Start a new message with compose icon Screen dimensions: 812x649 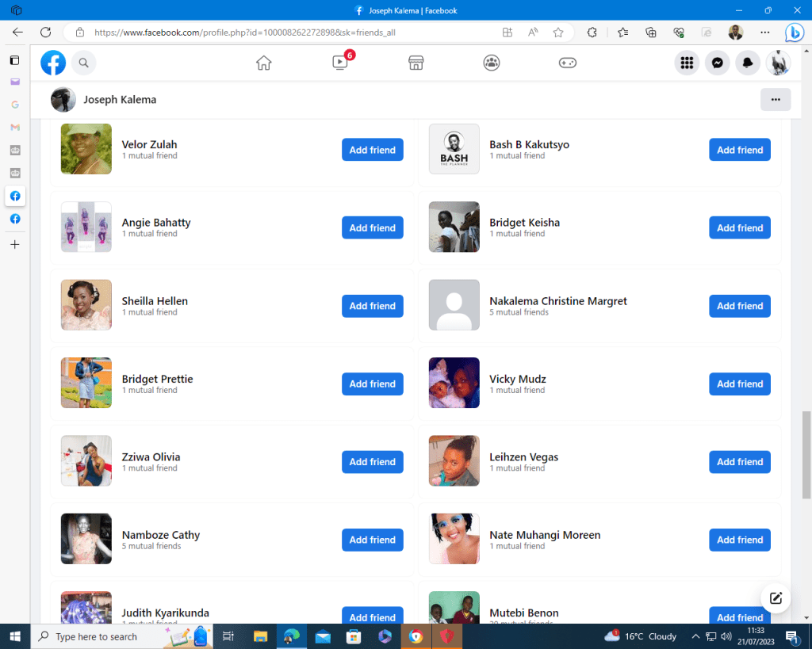click(776, 598)
